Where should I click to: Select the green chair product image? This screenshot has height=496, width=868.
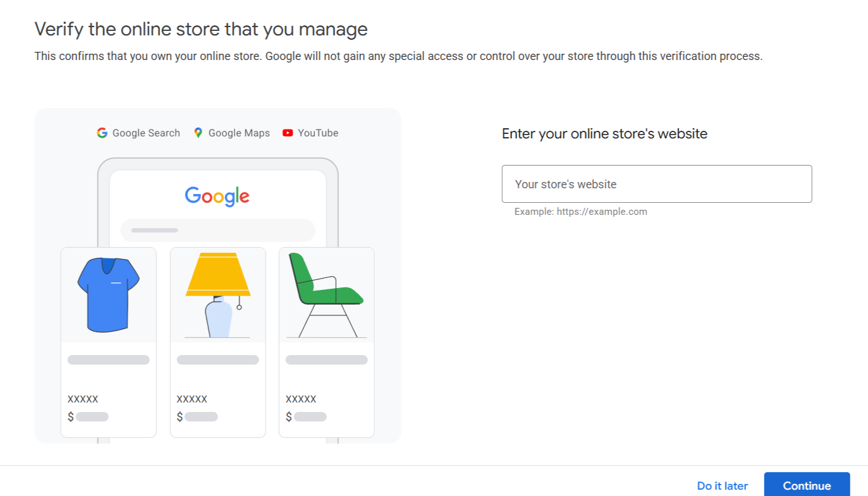click(x=327, y=295)
